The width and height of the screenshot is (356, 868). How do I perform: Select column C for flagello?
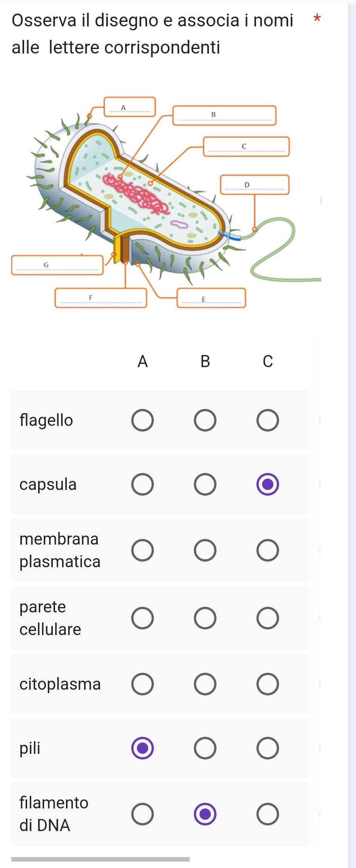[x=268, y=420]
